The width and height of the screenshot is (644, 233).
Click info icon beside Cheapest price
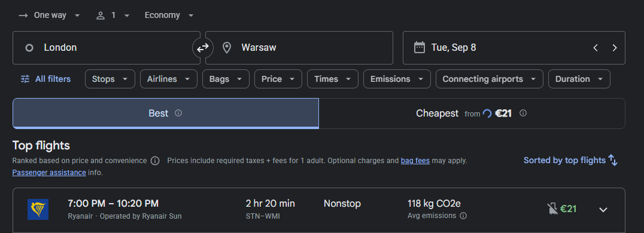click(x=523, y=113)
